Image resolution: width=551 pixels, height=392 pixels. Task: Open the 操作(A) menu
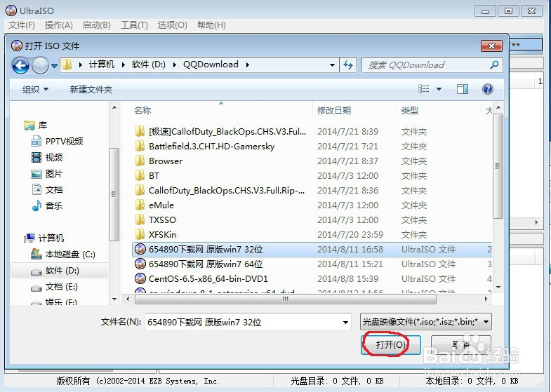59,25
